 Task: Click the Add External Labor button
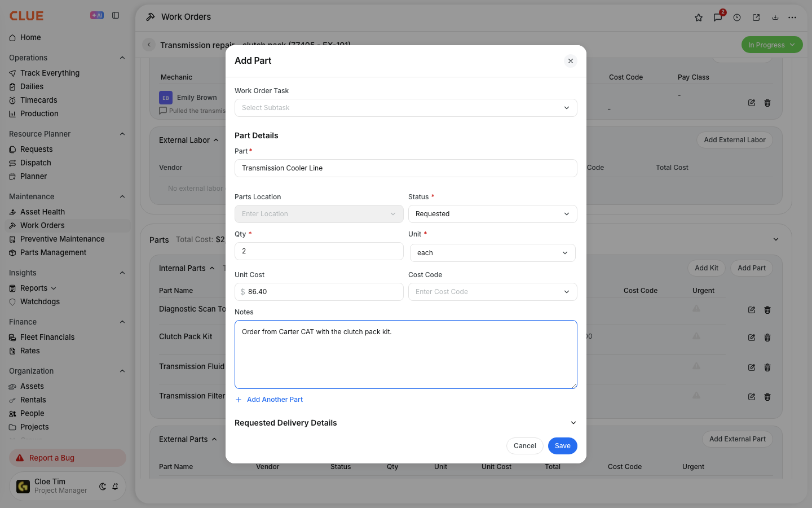[x=735, y=140]
